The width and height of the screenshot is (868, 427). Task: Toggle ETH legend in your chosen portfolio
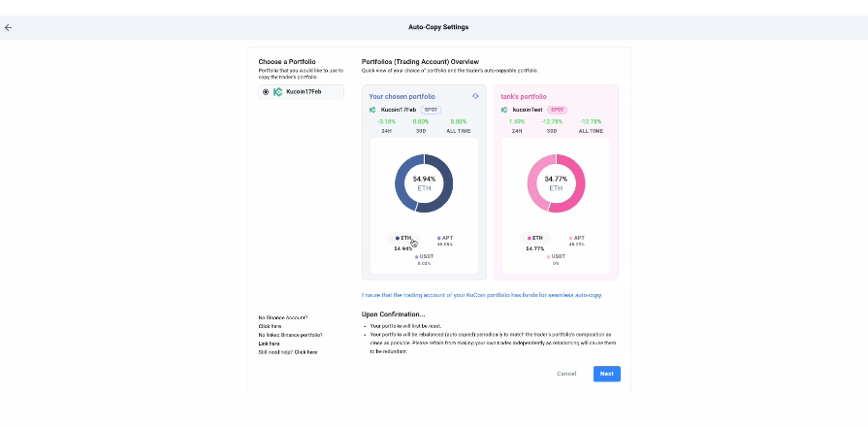[404, 238]
